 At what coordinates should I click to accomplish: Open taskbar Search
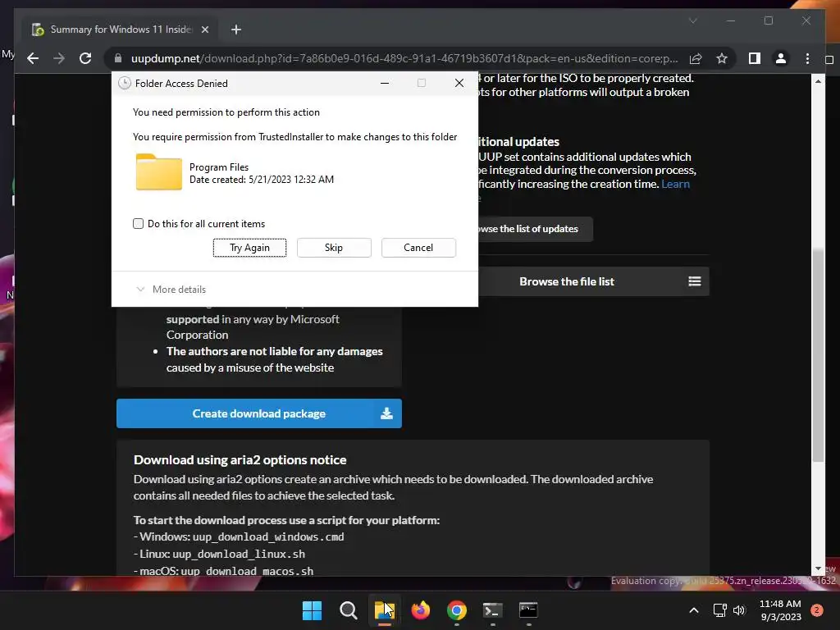coord(348,610)
